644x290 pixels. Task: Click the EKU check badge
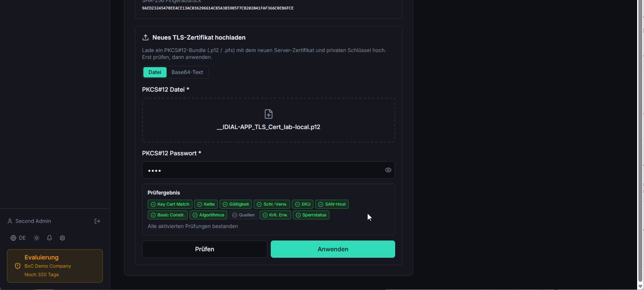coord(303,204)
